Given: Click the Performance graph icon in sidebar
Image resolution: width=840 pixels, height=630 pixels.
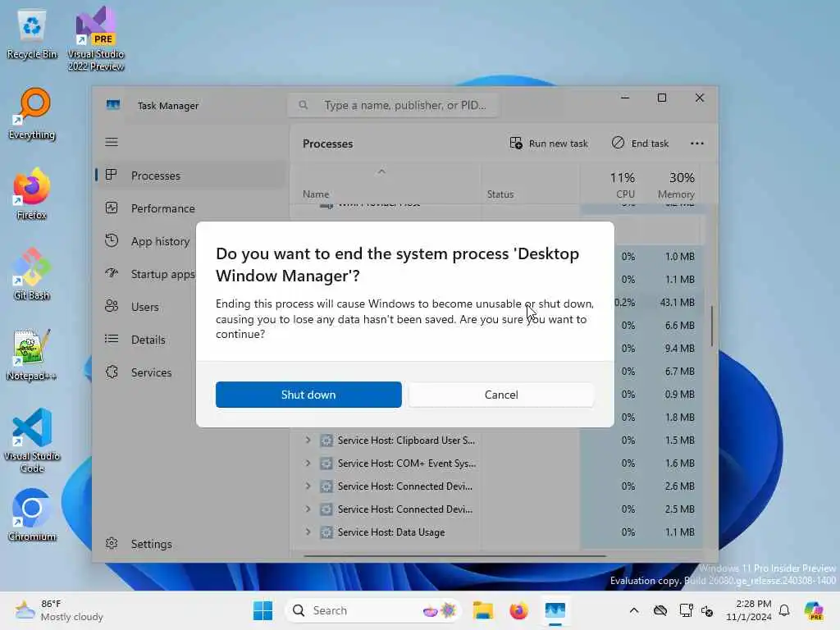Looking at the screenshot, I should pos(112,208).
